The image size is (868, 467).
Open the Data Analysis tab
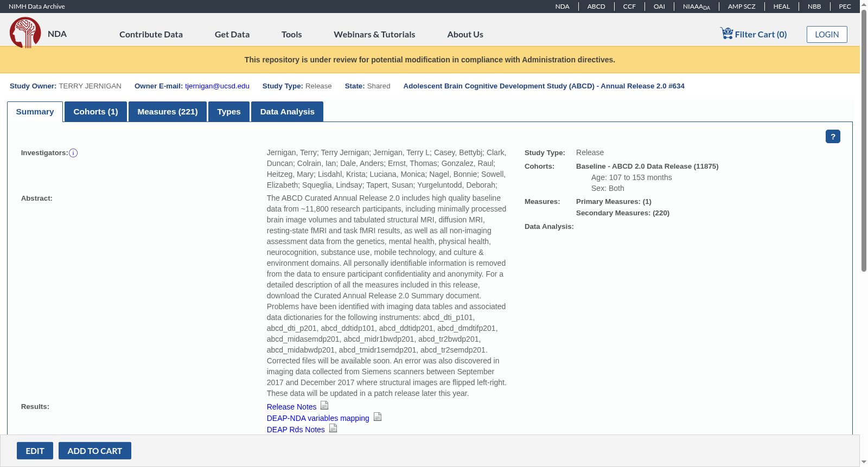tap(287, 112)
